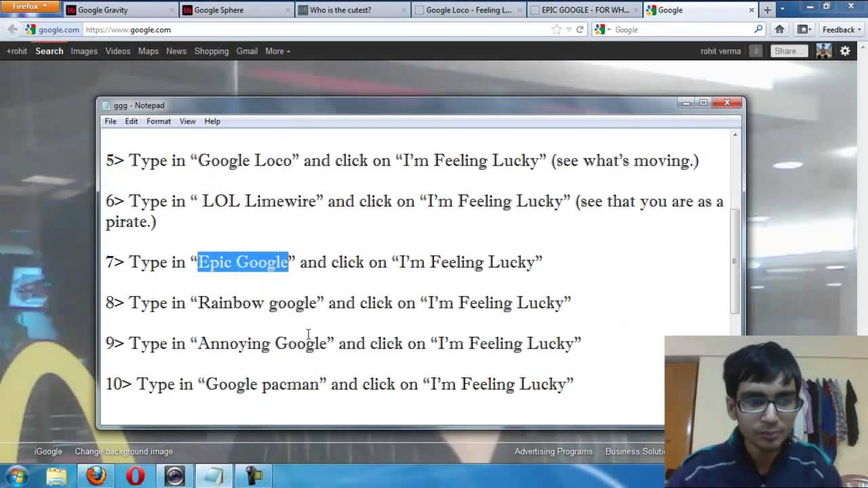
Task: Click the Windows Start orb
Action: 17,476
